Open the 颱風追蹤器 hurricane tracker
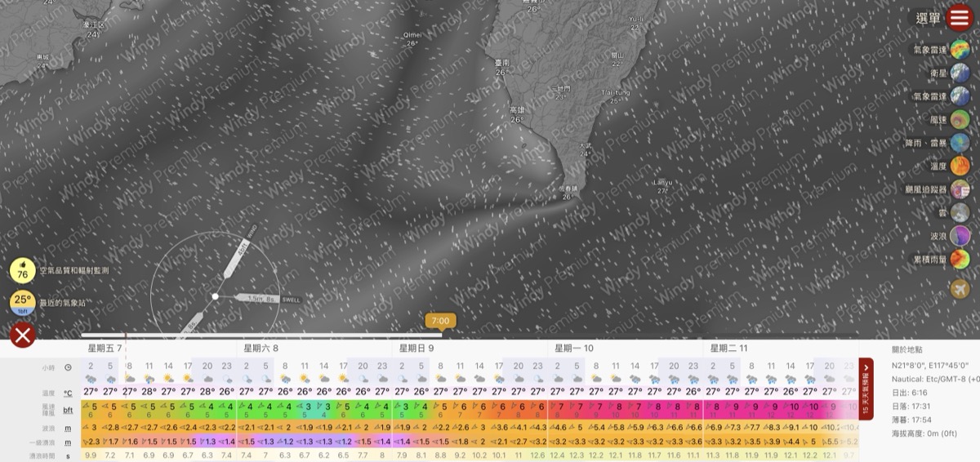Viewport: 980px width, 462px height. (960, 189)
